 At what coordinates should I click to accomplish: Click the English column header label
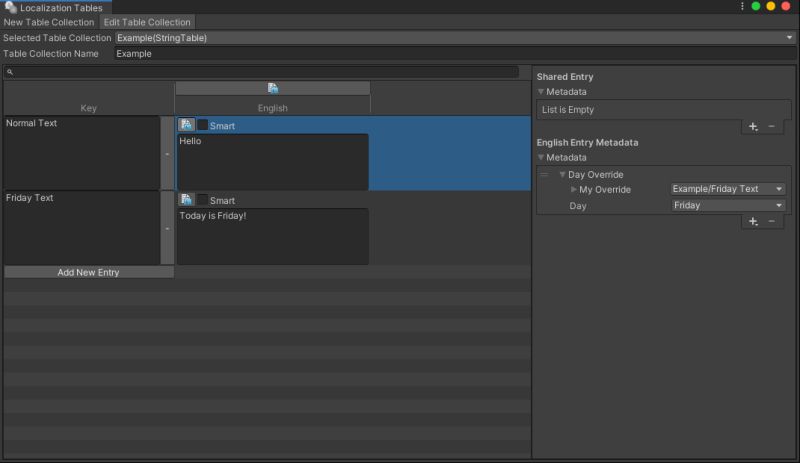point(272,108)
